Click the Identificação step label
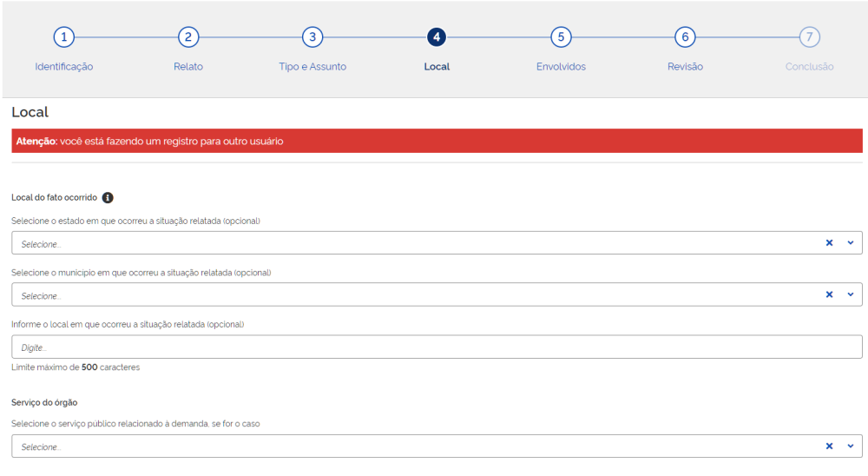This screenshot has width=868, height=476. (63, 67)
